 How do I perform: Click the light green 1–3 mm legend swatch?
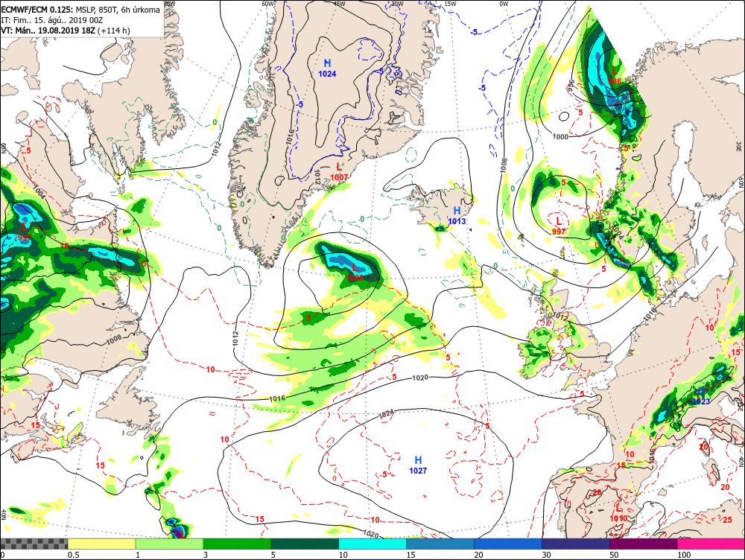[x=169, y=544]
